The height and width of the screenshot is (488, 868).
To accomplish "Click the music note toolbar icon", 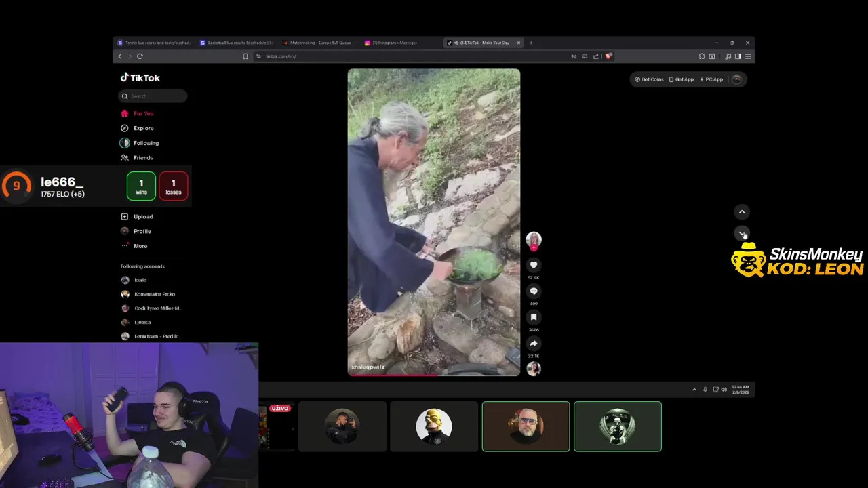I will (x=728, y=56).
